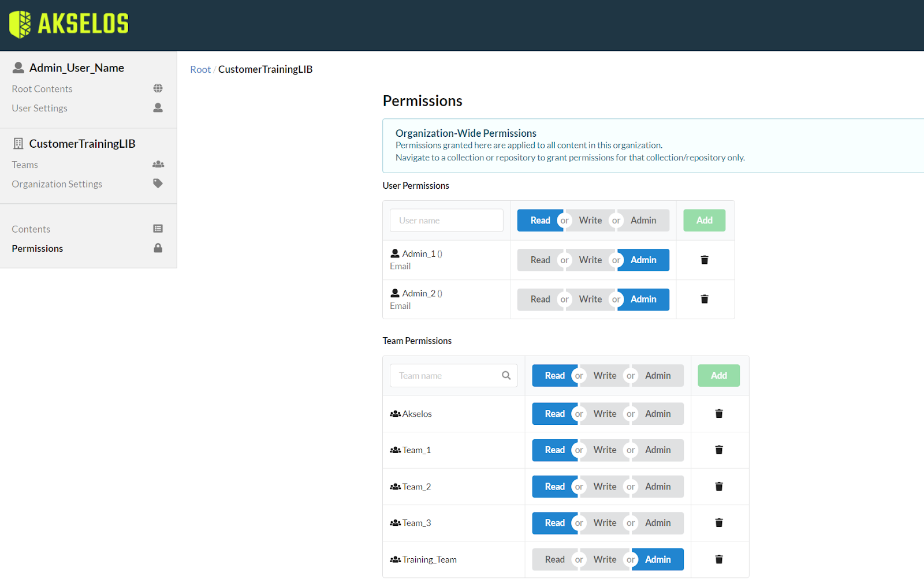Click the magnifier icon in Team name field

506,375
